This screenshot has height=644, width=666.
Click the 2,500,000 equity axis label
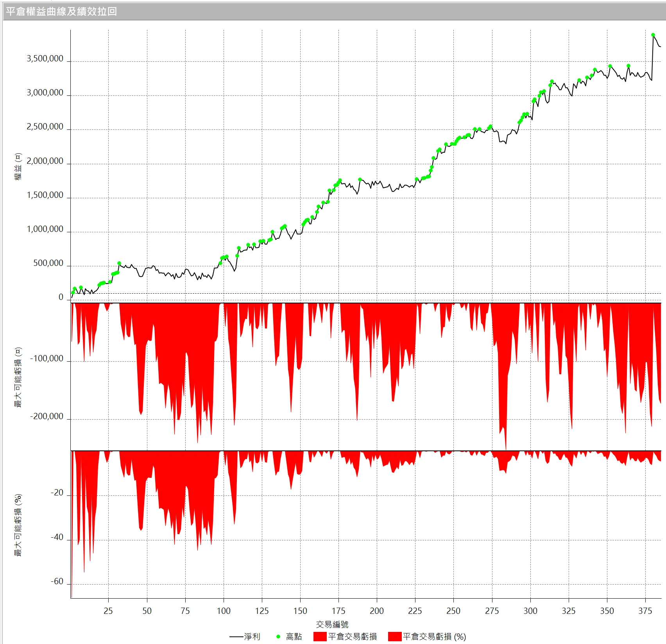pos(45,127)
